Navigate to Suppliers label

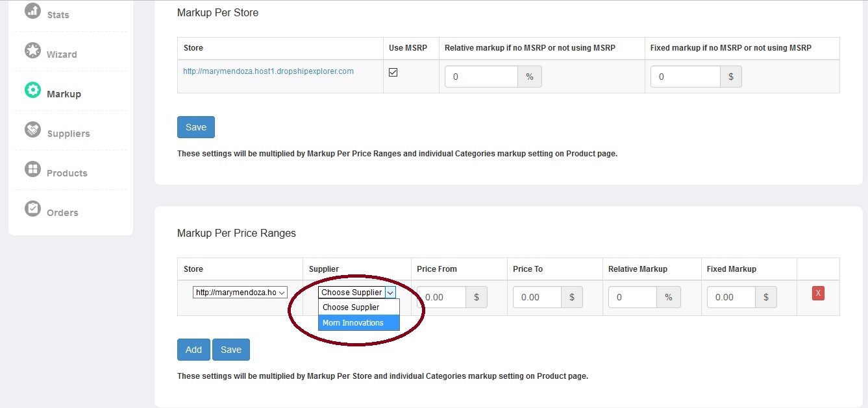coord(68,134)
